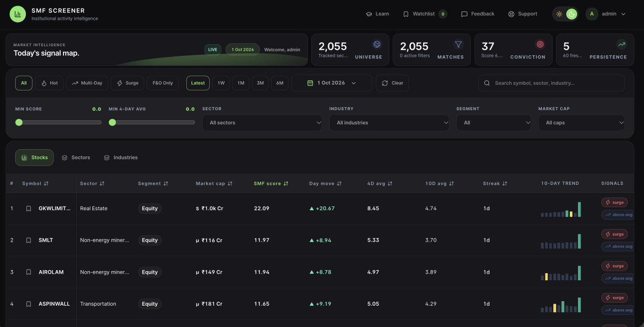
Task: Open the All sectors dropdown
Action: [262, 123]
